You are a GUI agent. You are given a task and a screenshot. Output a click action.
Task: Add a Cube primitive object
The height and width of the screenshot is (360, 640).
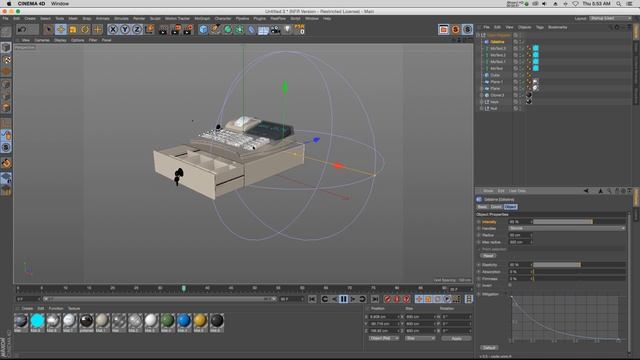[203, 29]
